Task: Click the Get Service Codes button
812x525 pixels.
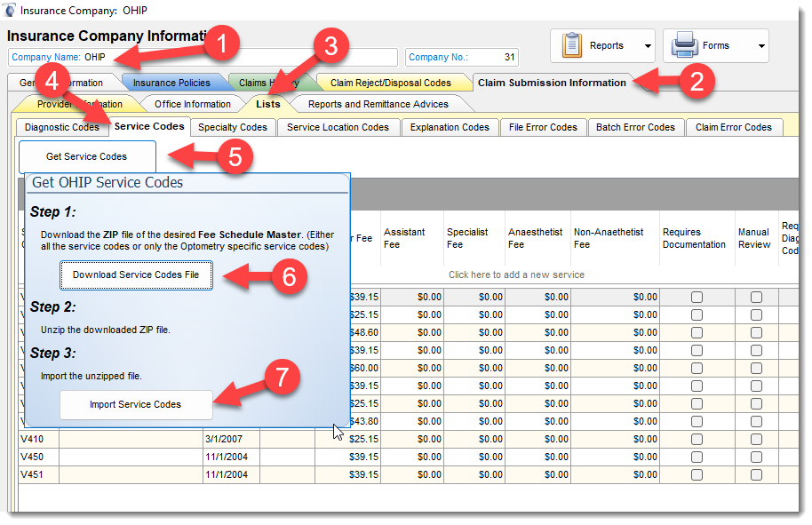Action: (x=87, y=156)
